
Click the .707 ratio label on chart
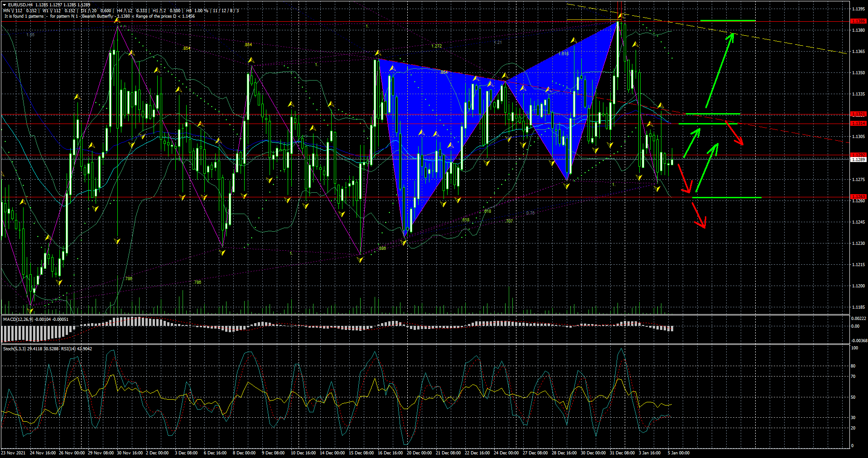(x=509, y=221)
